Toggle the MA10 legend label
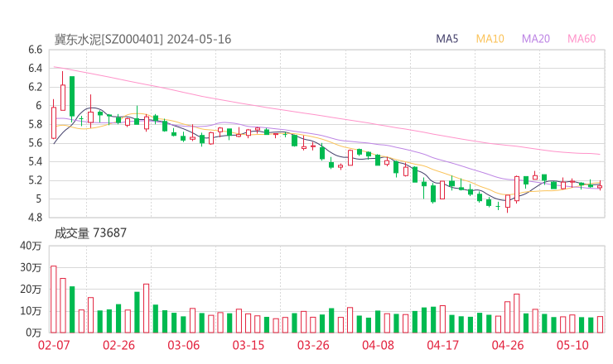This screenshot has height=364, width=613. [x=490, y=39]
